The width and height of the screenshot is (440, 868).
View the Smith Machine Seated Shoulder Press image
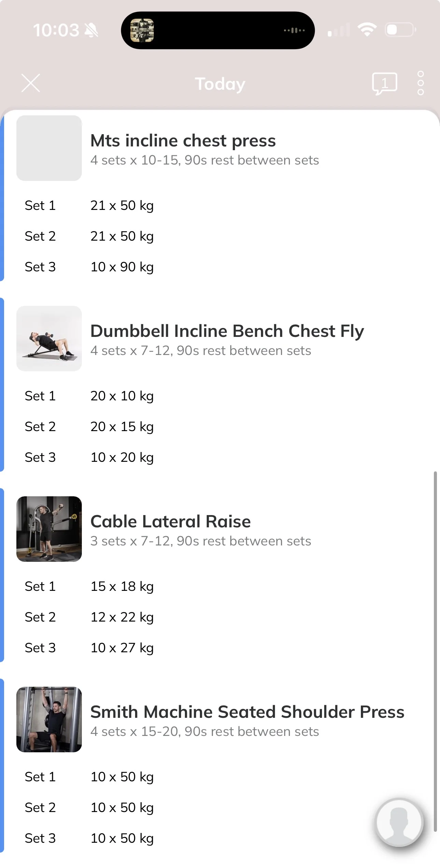tap(49, 720)
